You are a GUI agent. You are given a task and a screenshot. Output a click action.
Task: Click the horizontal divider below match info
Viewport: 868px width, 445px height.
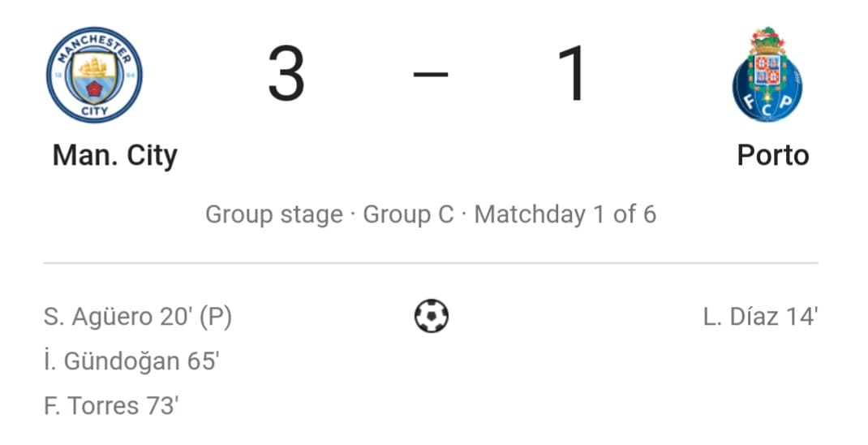[x=431, y=262]
